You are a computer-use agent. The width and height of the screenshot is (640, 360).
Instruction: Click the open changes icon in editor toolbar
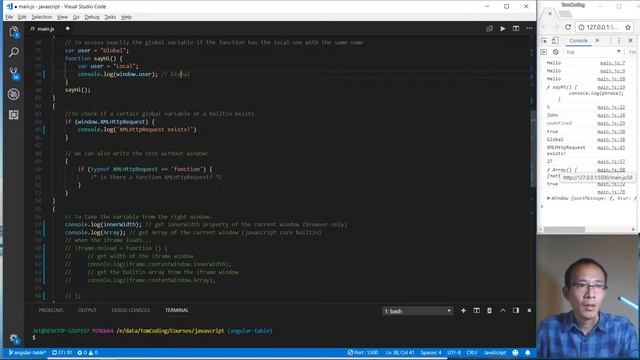point(489,29)
